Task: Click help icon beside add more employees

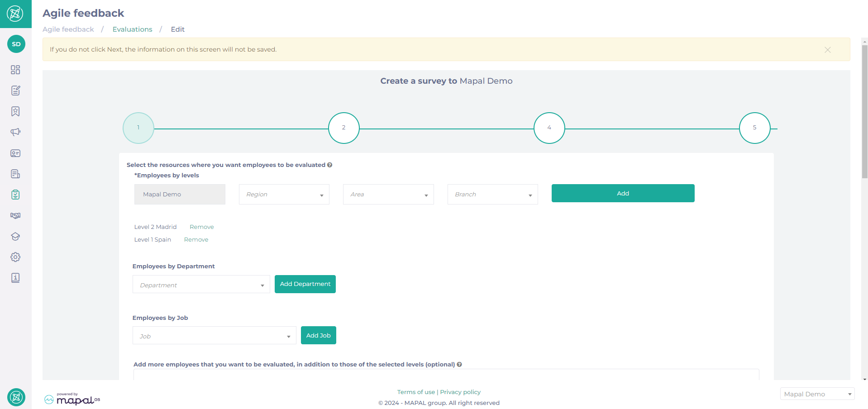Action: [x=459, y=364]
